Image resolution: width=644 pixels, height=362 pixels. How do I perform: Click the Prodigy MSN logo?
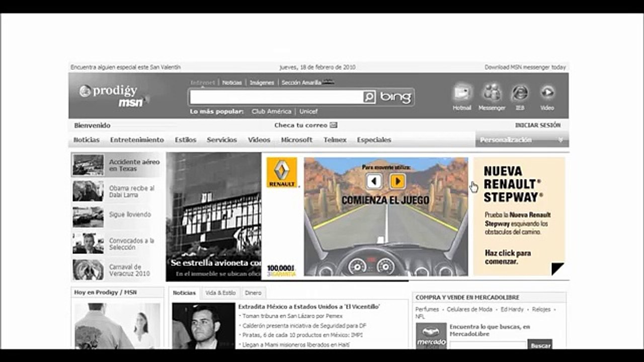pyautogui.click(x=114, y=95)
